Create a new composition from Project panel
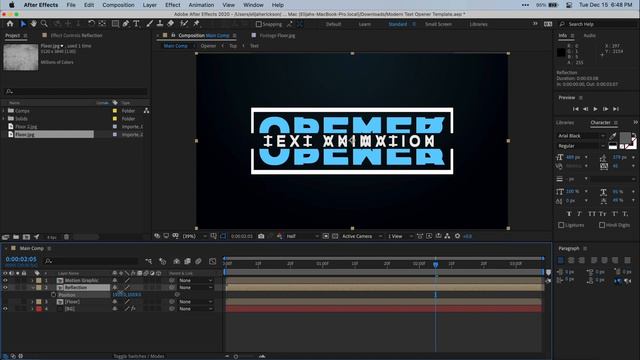The height and width of the screenshot is (360, 640). click(26, 237)
